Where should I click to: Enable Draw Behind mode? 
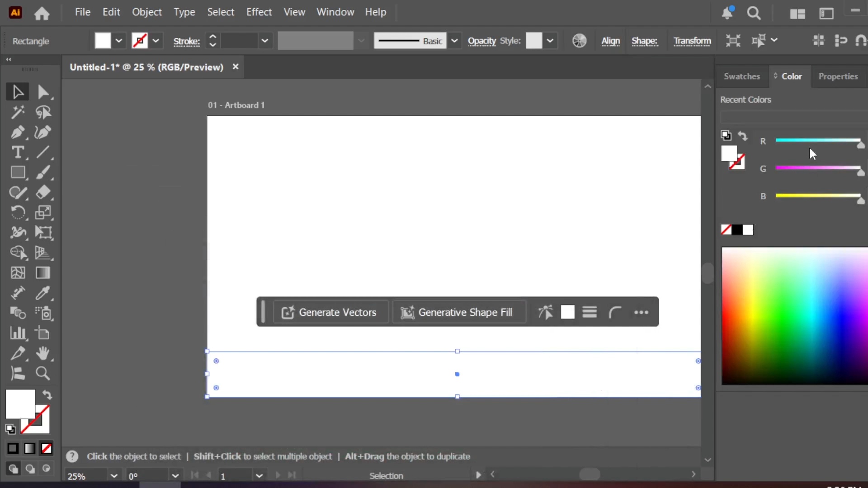(x=30, y=469)
